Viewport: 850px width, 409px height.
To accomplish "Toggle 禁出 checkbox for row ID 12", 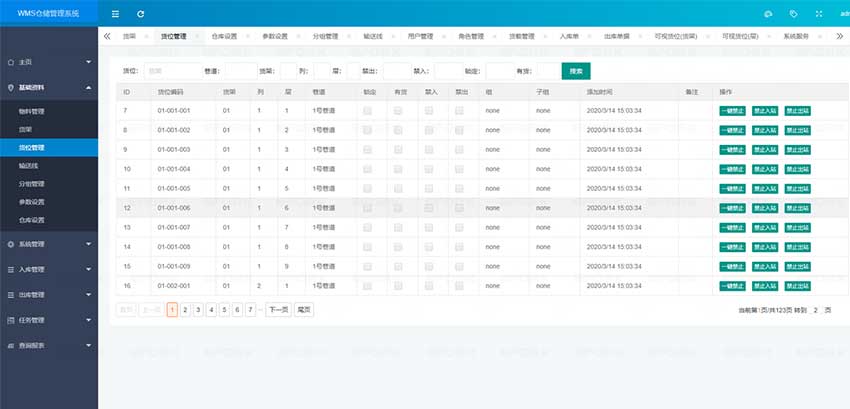I will coord(460,208).
